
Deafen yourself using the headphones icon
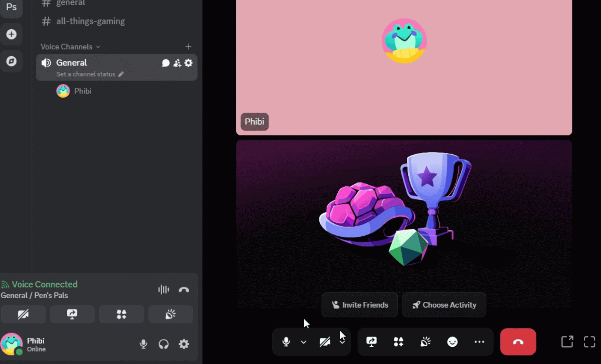coord(164,344)
